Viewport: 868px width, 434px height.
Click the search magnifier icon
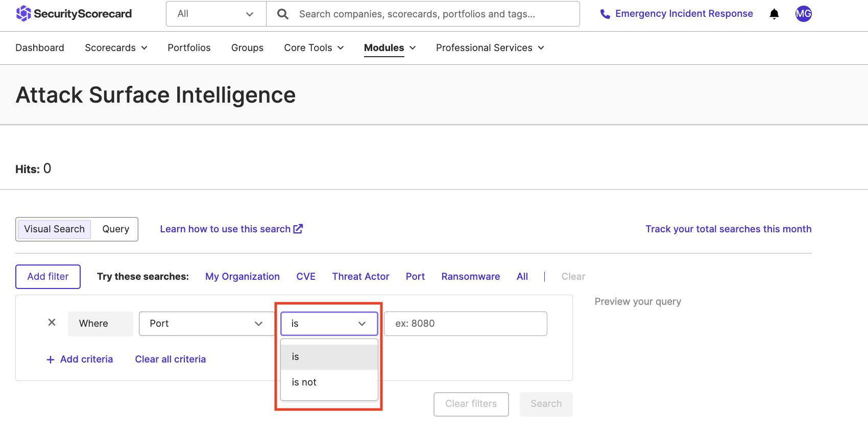click(282, 14)
